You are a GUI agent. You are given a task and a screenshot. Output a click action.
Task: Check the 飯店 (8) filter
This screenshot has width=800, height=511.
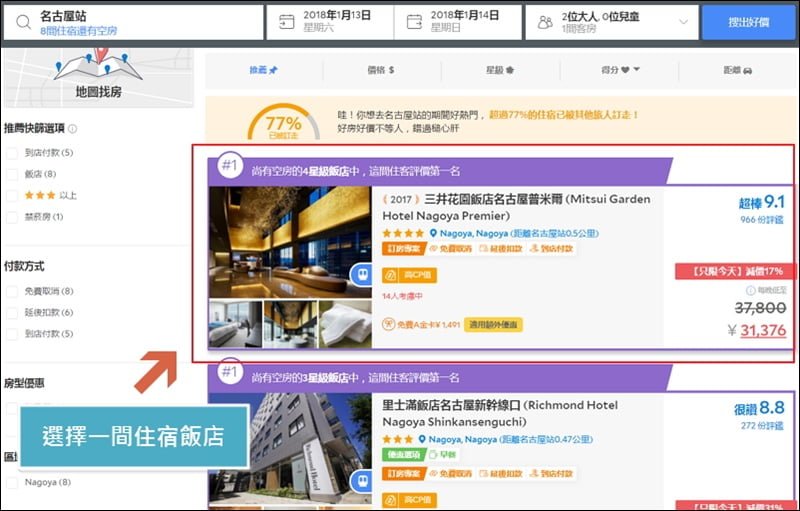(x=12, y=174)
